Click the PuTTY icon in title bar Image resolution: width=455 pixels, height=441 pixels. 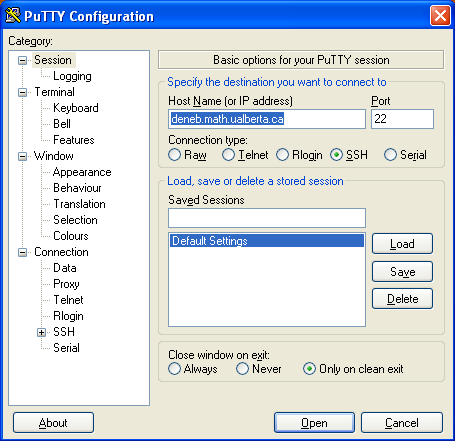(13, 16)
